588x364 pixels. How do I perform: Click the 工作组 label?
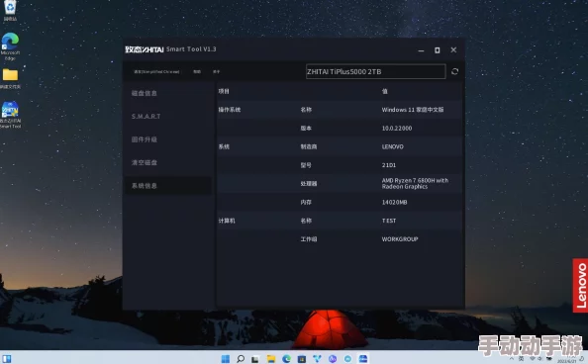(309, 238)
